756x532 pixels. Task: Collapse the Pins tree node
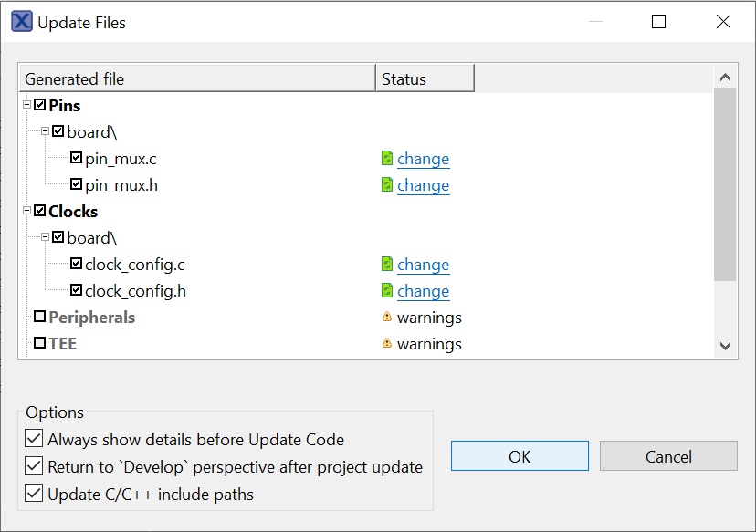(x=27, y=106)
